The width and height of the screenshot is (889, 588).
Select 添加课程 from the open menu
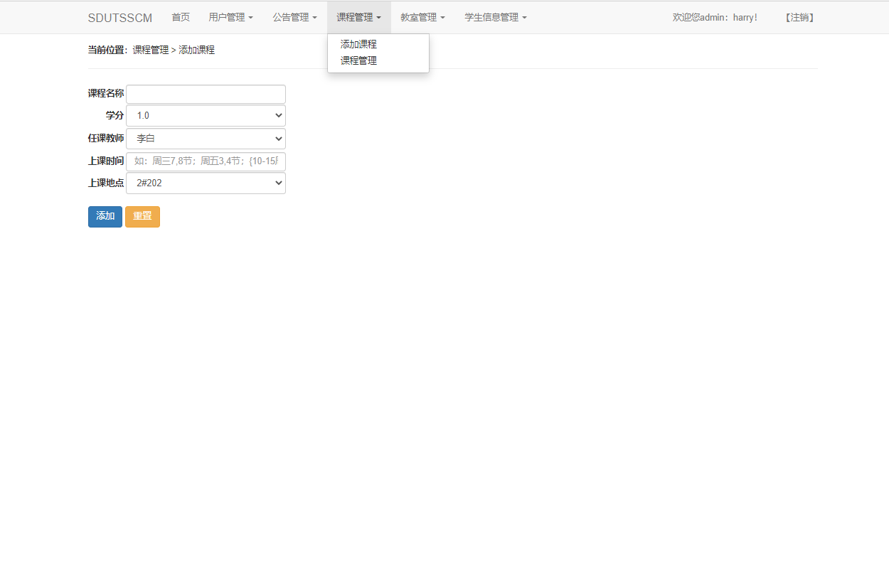pos(358,43)
